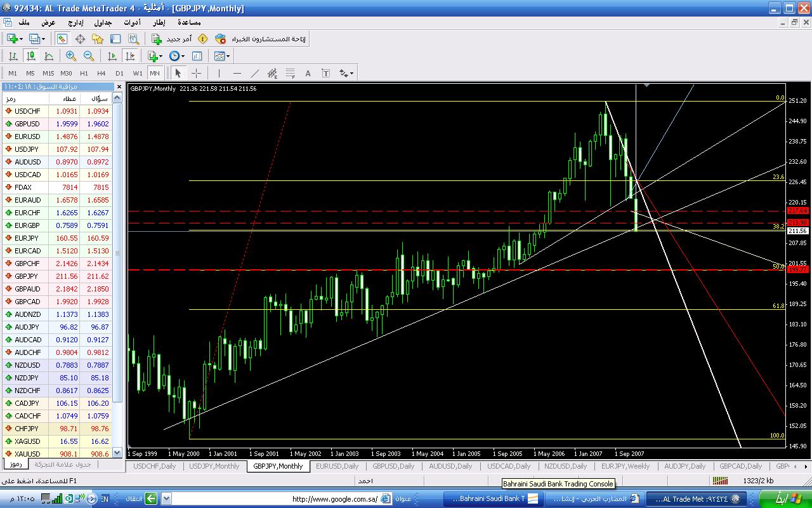Screen dimensions: 812x508
Task: Click the text label tool 'A'
Action: pos(308,73)
